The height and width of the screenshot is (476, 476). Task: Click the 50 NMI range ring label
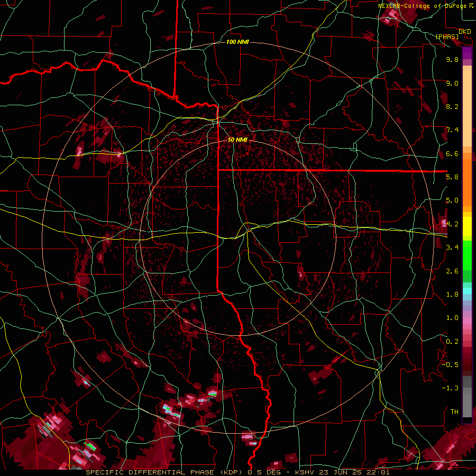pos(237,140)
